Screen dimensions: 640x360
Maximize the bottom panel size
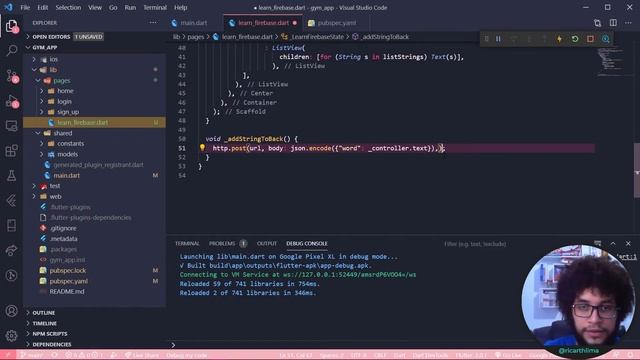point(613,243)
